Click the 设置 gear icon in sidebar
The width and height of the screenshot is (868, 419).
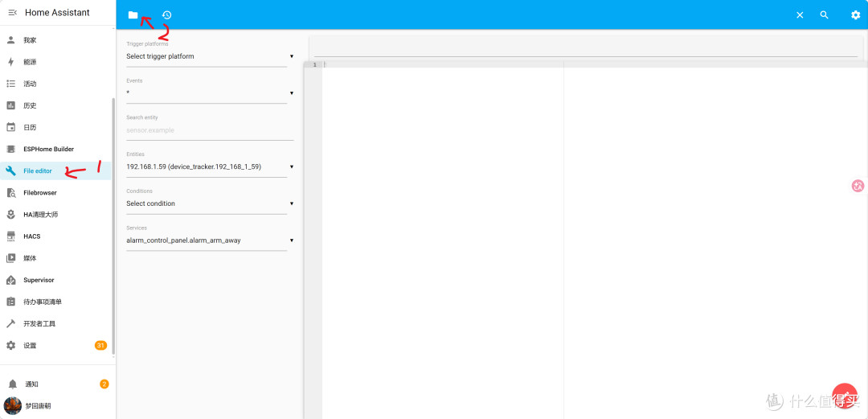pyautogui.click(x=10, y=345)
